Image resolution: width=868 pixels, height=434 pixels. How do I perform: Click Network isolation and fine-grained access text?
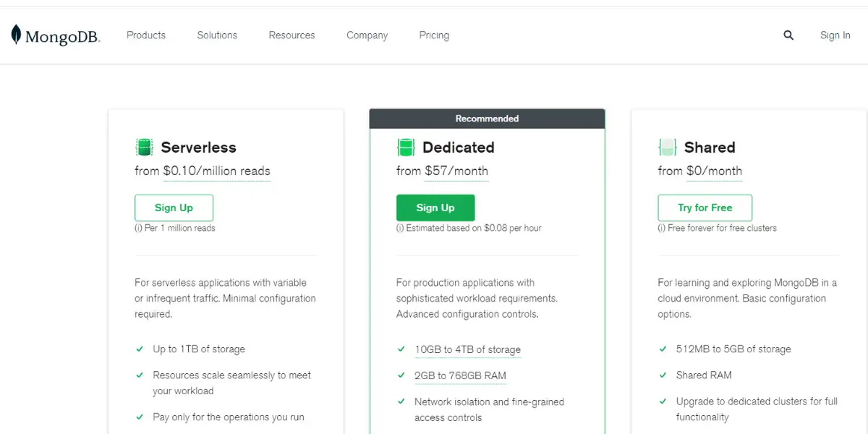point(489,409)
